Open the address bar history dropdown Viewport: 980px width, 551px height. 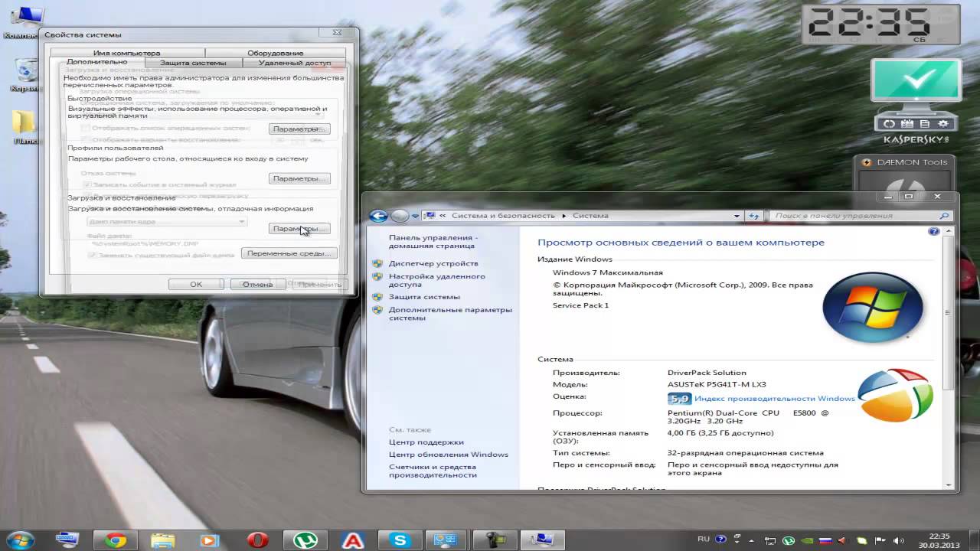point(737,216)
